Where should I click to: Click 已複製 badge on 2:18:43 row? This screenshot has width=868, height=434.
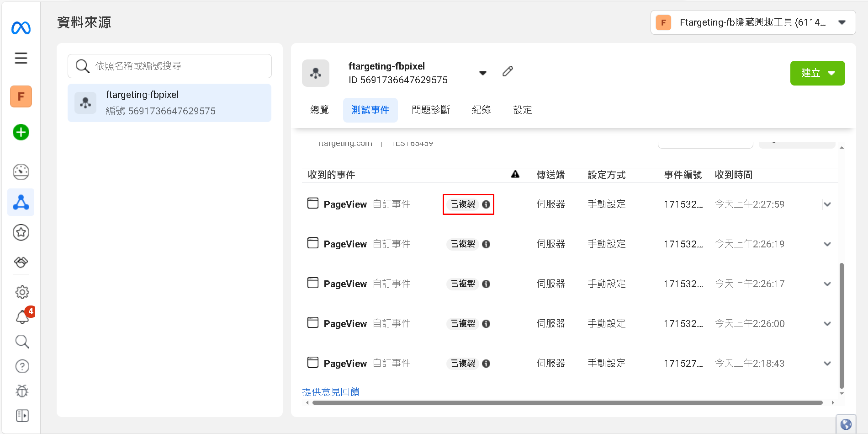(x=463, y=364)
